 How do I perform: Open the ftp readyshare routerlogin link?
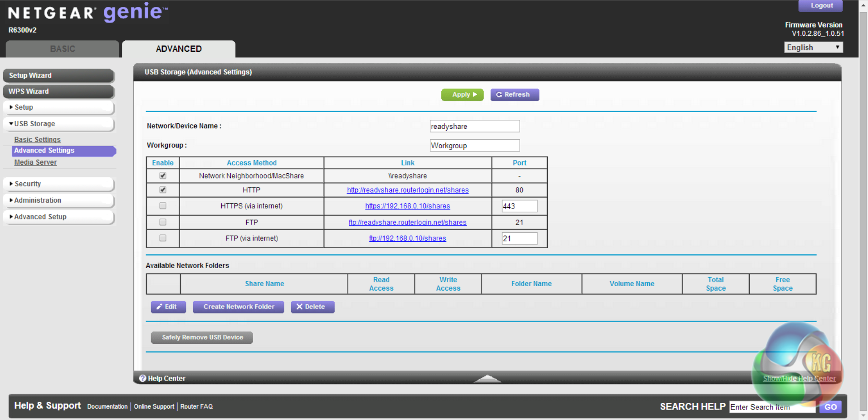pyautogui.click(x=408, y=222)
